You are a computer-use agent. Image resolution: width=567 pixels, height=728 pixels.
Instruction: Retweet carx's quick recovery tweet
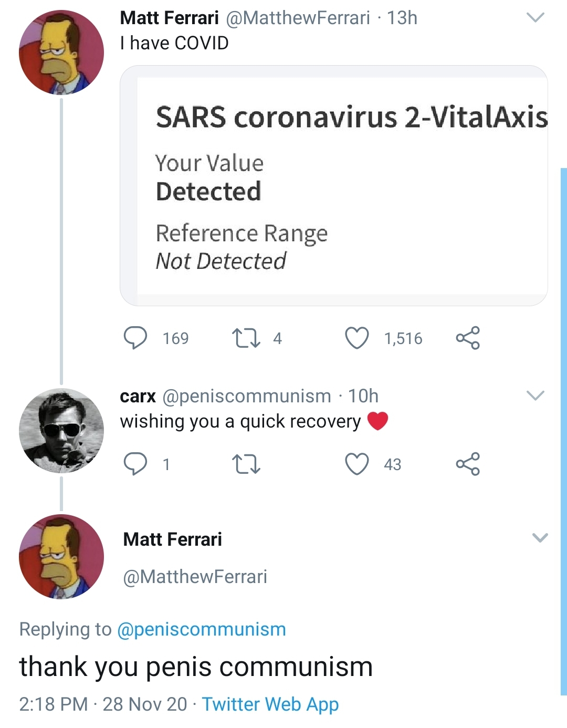(246, 464)
